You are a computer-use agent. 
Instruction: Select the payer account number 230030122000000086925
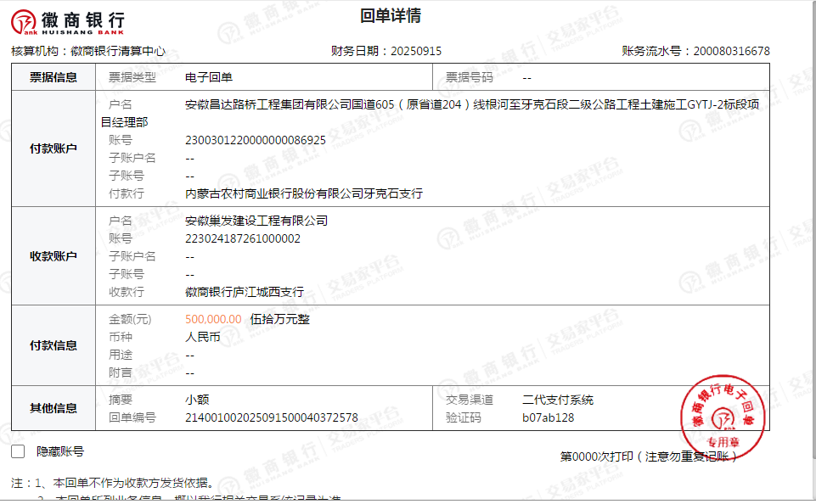256,140
